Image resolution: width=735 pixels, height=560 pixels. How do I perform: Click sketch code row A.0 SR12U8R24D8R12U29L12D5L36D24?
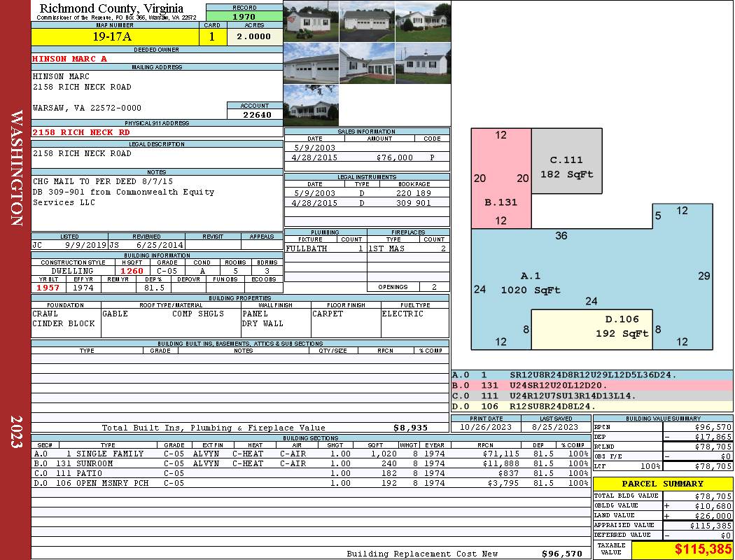592,375
